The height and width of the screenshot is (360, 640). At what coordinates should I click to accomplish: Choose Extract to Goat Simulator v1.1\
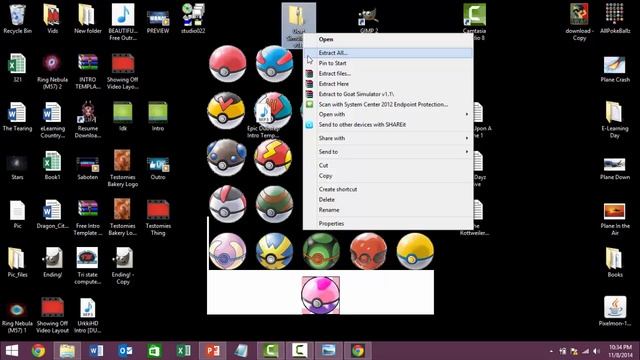tap(388, 94)
